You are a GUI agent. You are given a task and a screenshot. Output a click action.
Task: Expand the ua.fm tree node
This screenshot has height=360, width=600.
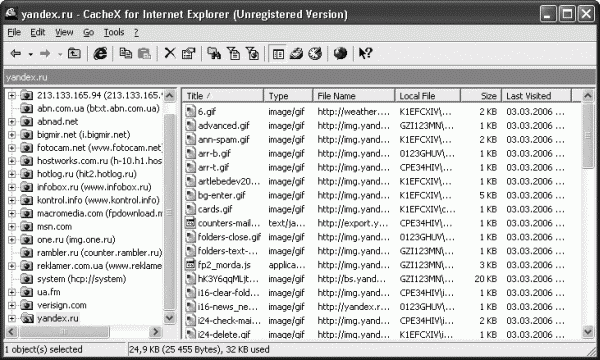(x=12, y=292)
